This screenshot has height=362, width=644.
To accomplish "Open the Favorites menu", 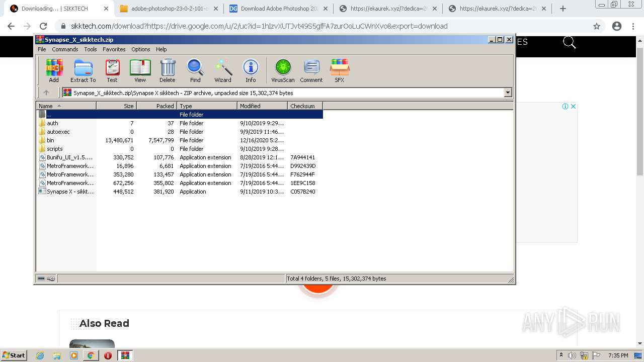I will (x=114, y=49).
